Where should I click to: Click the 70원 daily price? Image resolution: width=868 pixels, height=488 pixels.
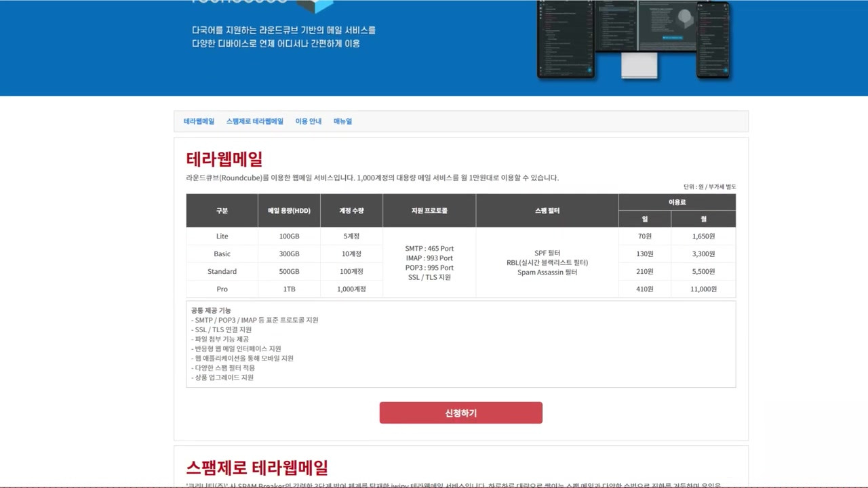pos(645,236)
